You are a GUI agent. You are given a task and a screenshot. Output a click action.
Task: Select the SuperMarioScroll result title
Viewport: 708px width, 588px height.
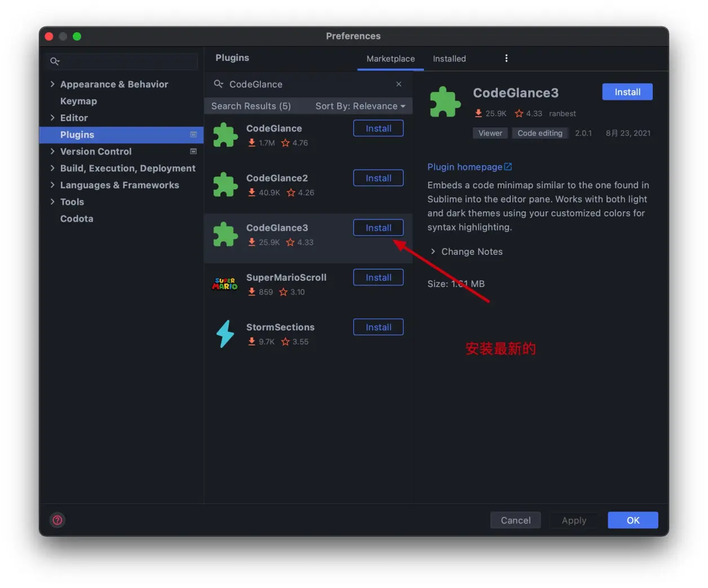pyautogui.click(x=286, y=277)
